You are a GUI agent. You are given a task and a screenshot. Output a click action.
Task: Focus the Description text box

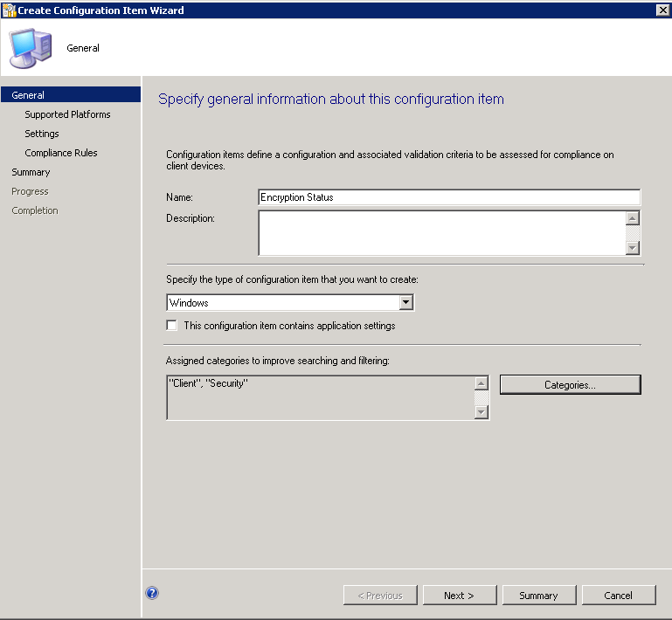pyautogui.click(x=441, y=233)
